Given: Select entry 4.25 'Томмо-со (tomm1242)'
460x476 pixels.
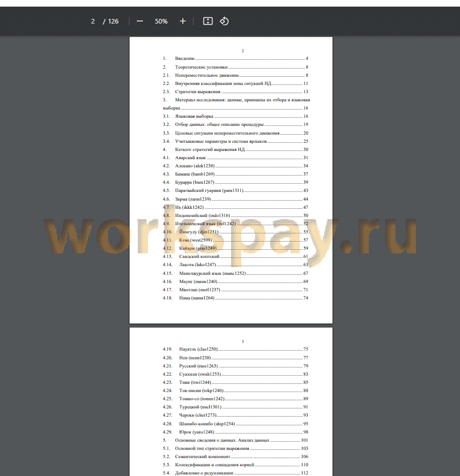Looking at the screenshot, I should 236,399.
